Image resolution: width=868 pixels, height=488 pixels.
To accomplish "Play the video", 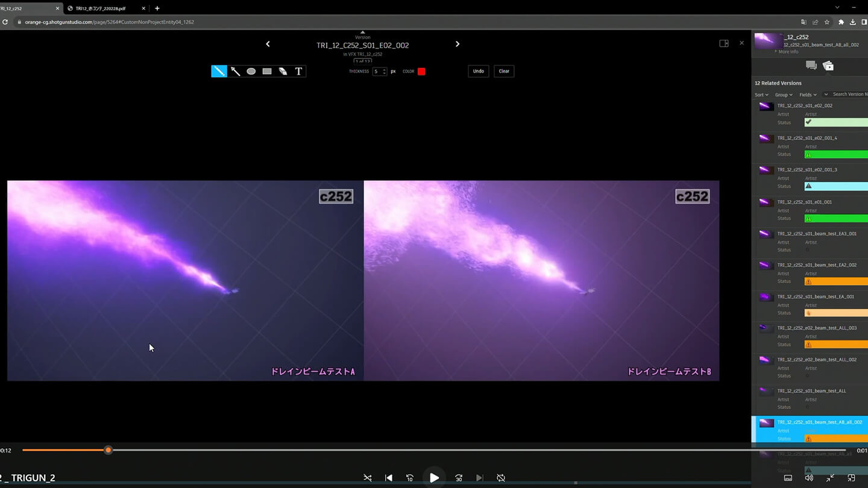I will click(x=434, y=478).
